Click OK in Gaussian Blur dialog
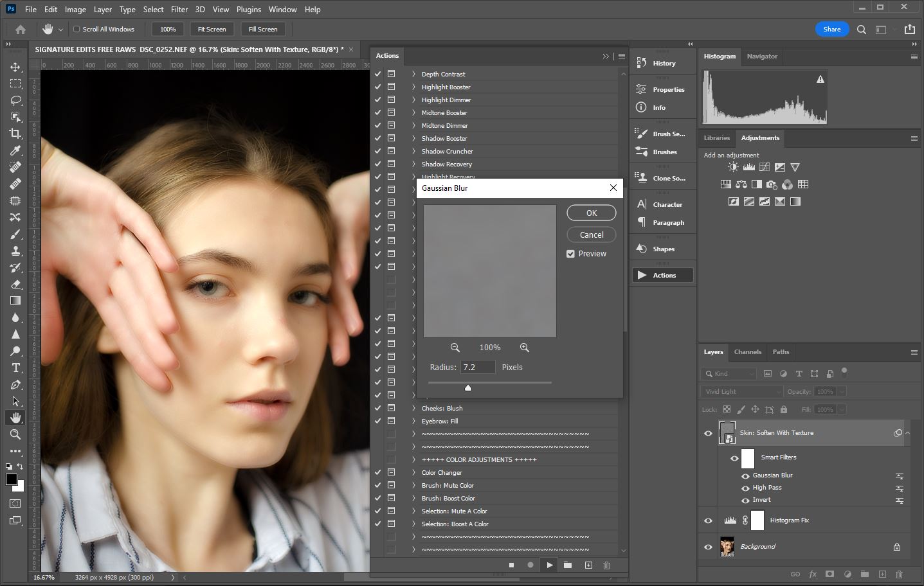Image resolution: width=924 pixels, height=586 pixels. pos(591,213)
